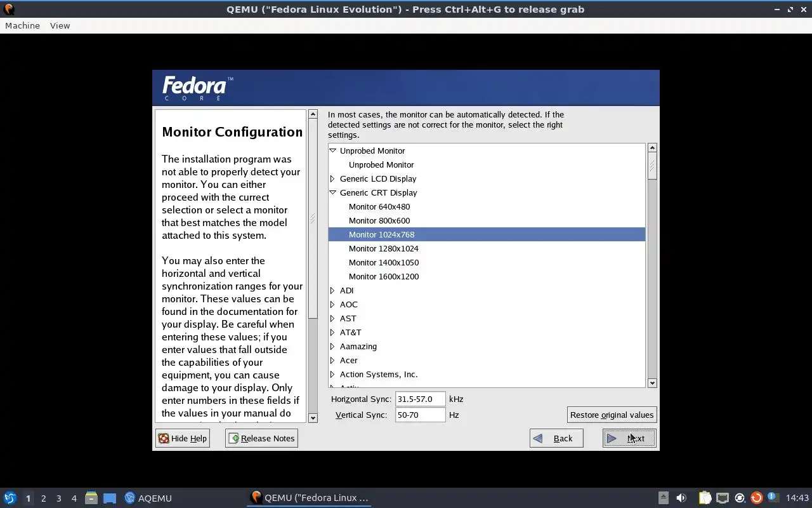Expand the ADI manufacturer group
The image size is (812, 508).
click(x=332, y=290)
